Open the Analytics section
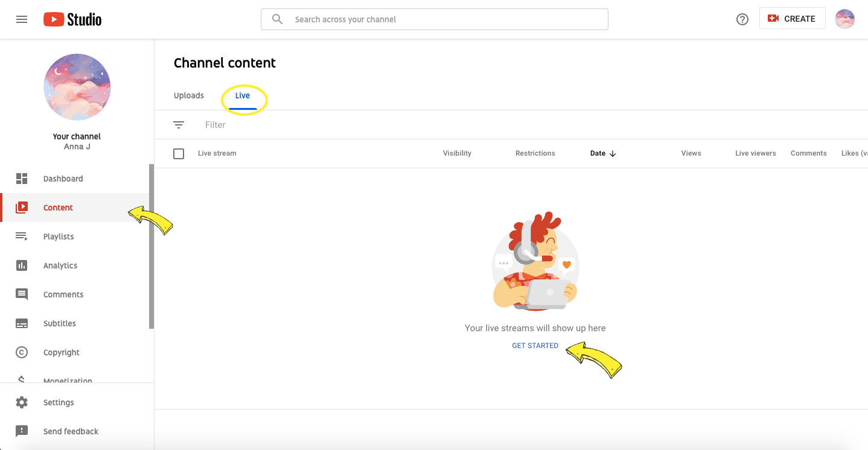The height and width of the screenshot is (450, 868). [x=60, y=265]
